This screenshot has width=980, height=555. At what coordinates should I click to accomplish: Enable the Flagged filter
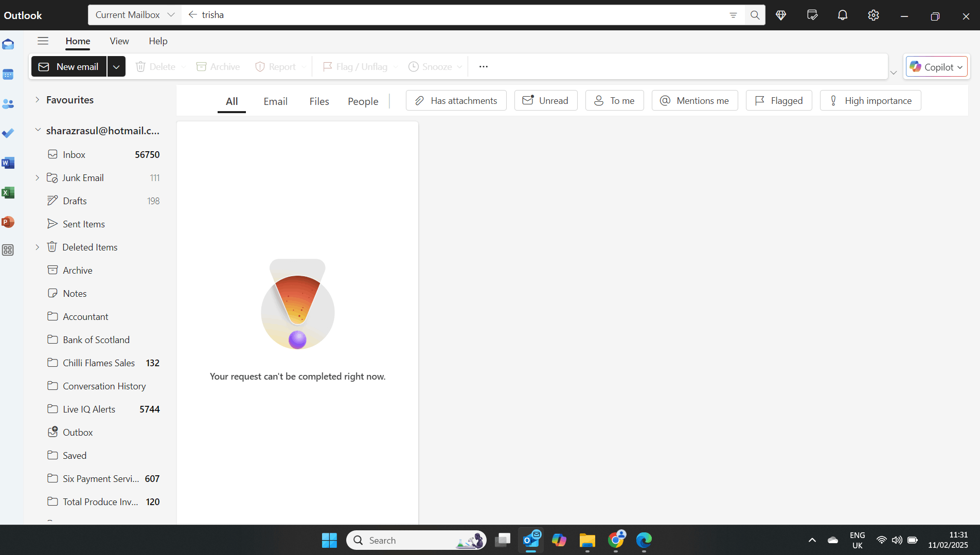778,100
